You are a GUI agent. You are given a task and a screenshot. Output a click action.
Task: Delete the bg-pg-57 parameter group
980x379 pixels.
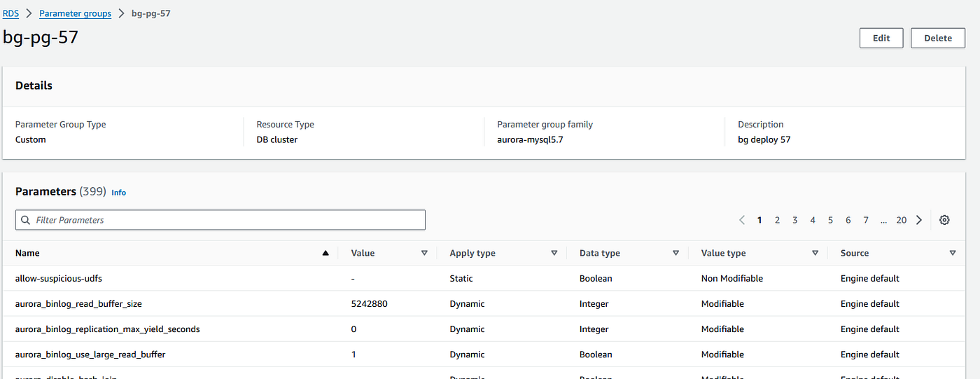tap(938, 38)
